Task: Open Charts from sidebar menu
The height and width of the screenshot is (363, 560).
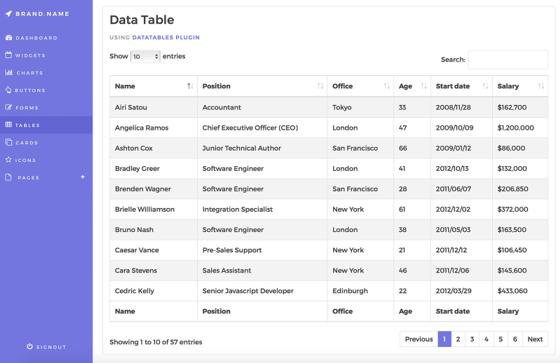Action: 46,73
